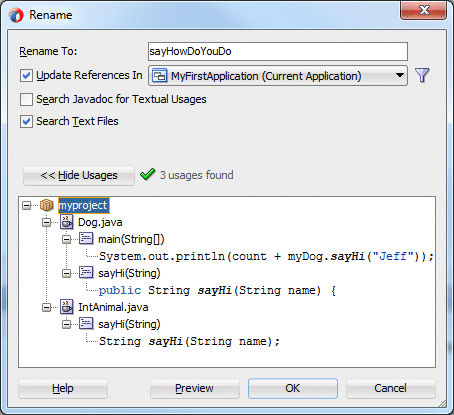Click the myproject package icon
The width and height of the screenshot is (454, 415).
click(47, 205)
